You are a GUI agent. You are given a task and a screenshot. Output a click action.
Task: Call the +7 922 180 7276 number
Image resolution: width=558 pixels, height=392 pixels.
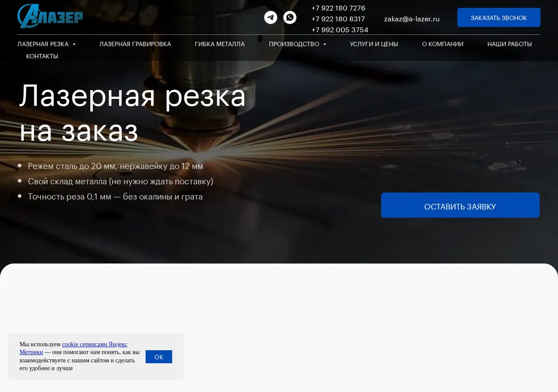click(x=338, y=8)
